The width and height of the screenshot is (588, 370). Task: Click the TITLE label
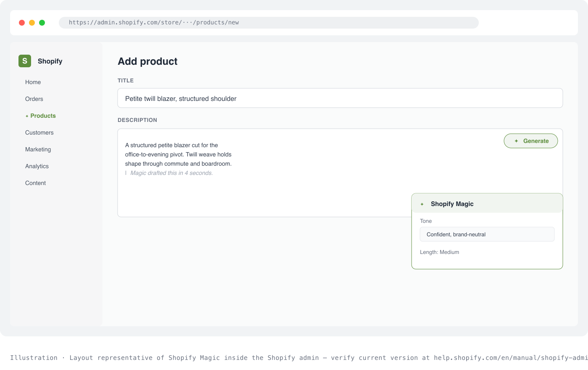(126, 80)
